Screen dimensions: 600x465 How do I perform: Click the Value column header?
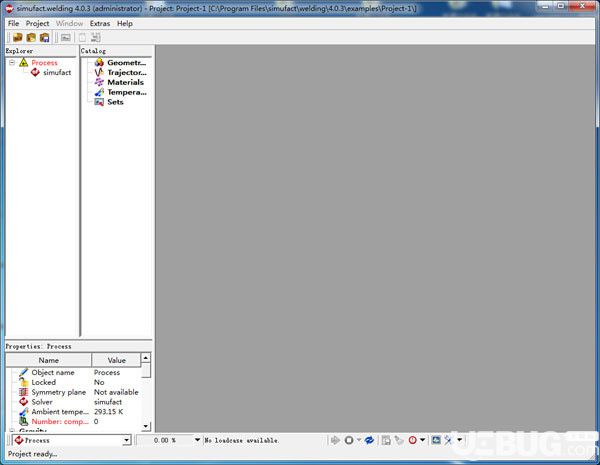116,360
